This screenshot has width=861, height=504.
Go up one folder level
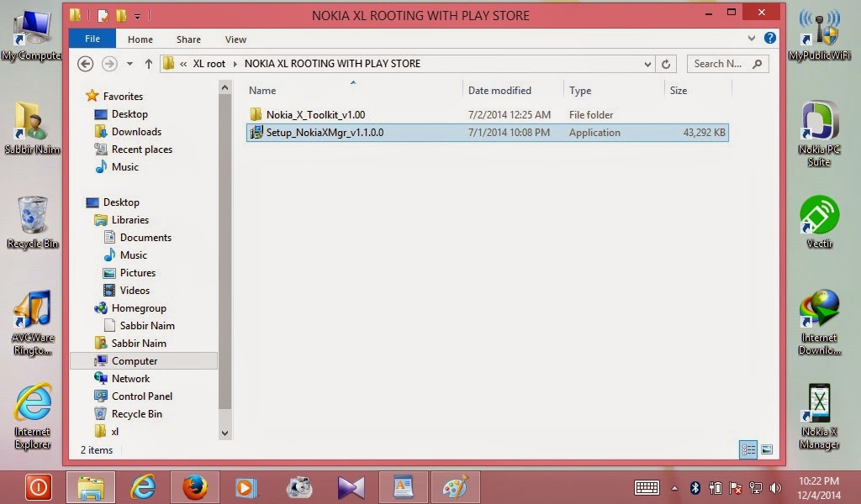[x=148, y=64]
